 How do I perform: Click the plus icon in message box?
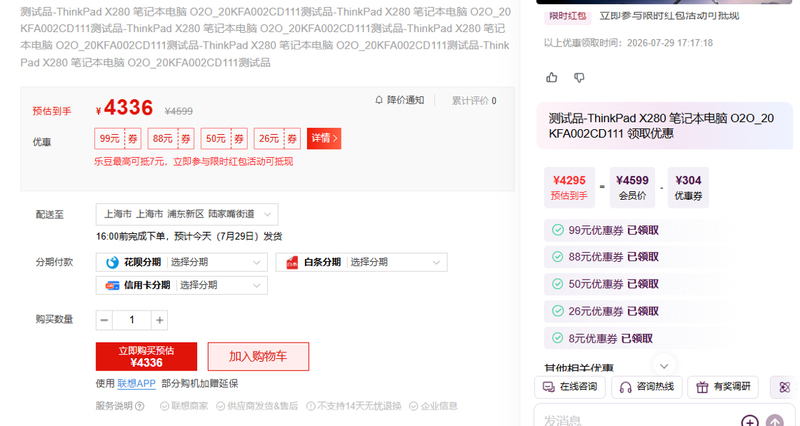tap(749, 422)
